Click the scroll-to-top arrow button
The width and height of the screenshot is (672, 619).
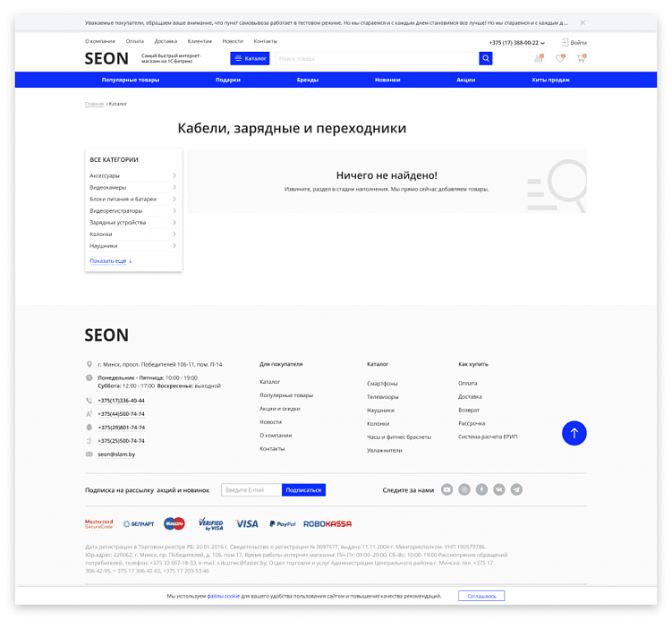tap(574, 433)
